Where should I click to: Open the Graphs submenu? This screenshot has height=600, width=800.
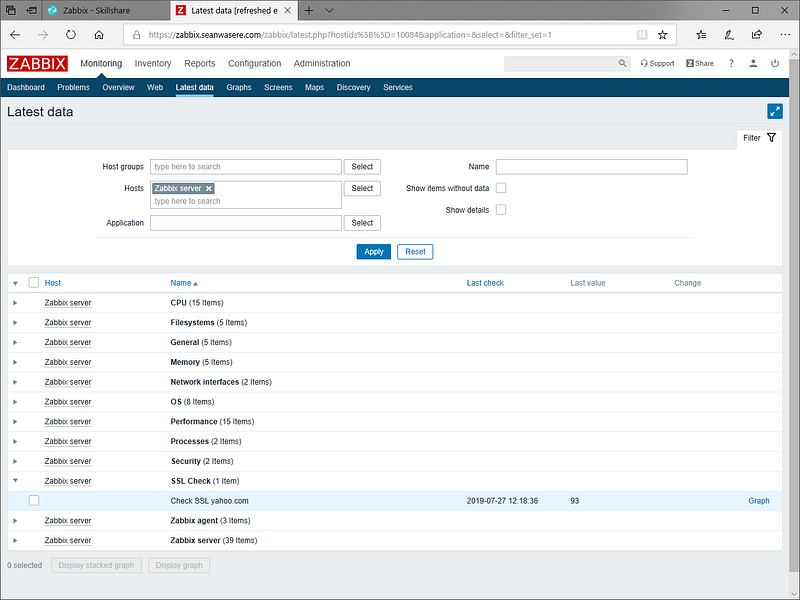[x=239, y=87]
